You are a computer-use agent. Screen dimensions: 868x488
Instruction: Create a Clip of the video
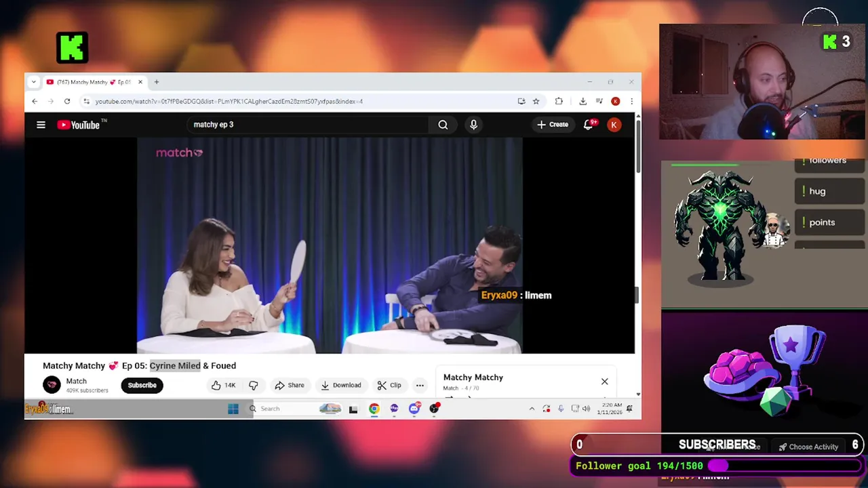[389, 385]
